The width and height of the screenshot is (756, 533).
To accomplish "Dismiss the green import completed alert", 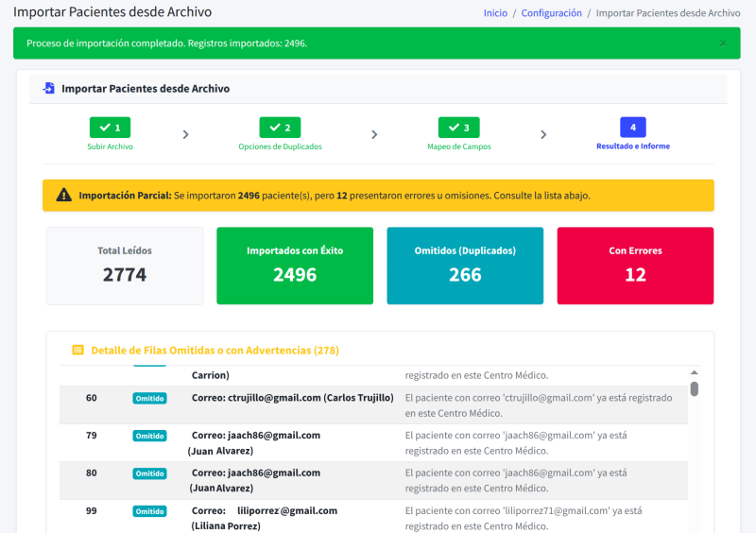I will pyautogui.click(x=723, y=43).
